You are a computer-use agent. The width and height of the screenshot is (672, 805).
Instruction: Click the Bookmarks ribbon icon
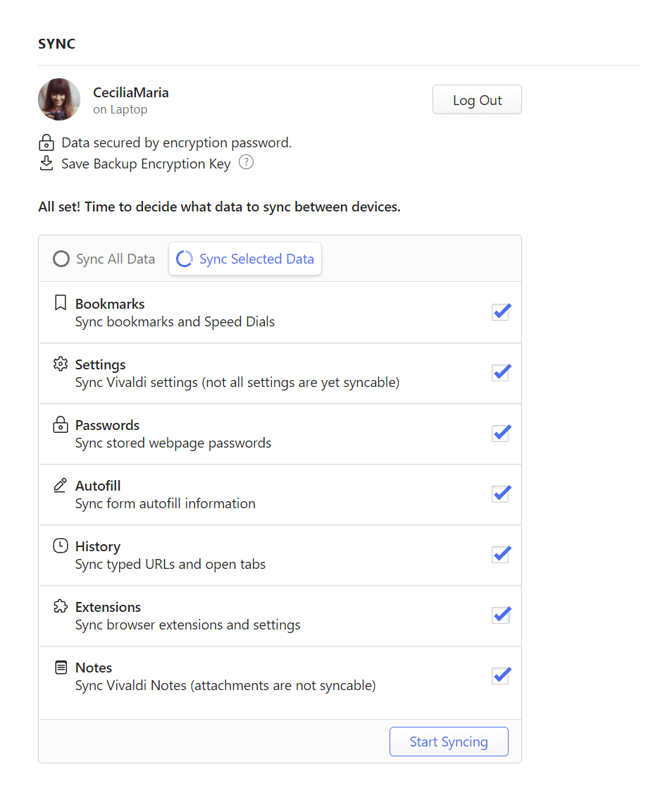[61, 303]
